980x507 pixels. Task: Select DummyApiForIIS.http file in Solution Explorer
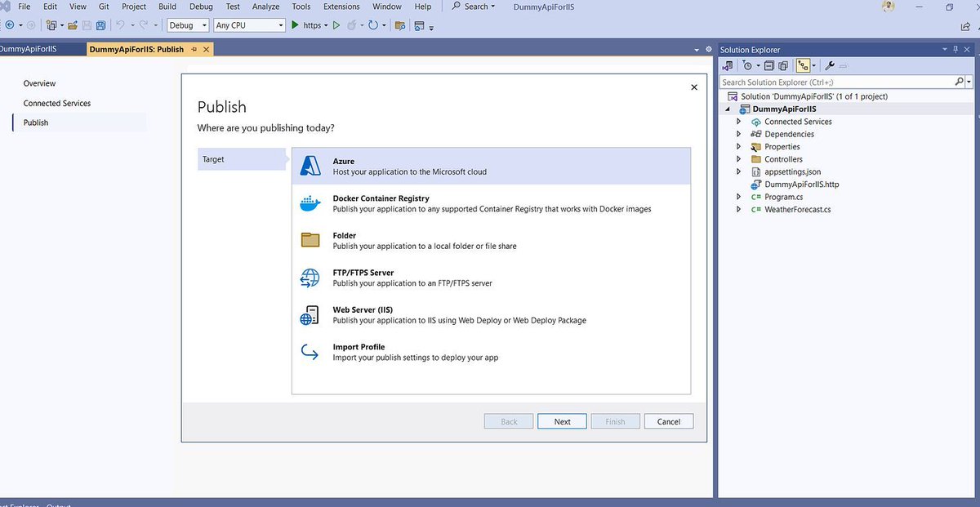click(x=801, y=185)
